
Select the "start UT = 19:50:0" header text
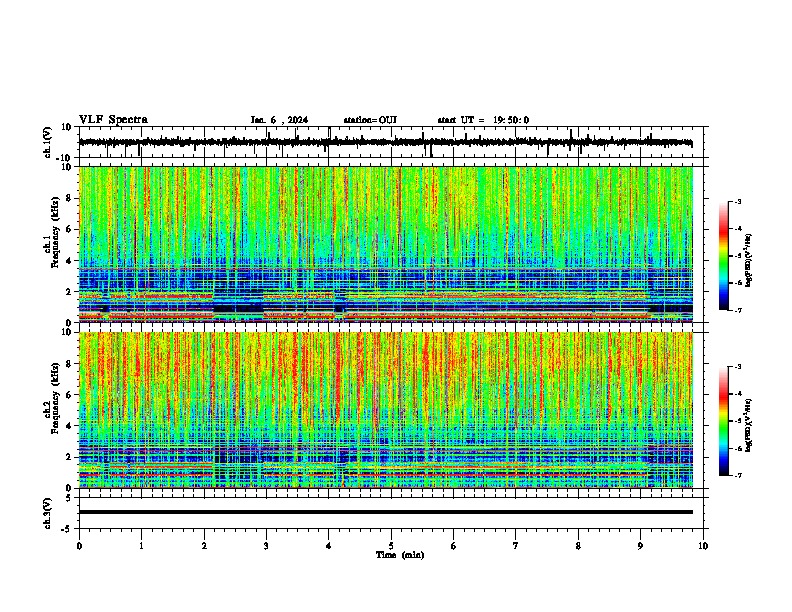coord(483,120)
